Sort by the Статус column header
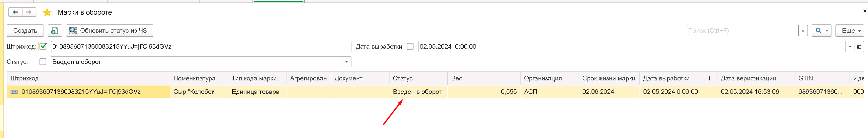The height and width of the screenshot is (138, 868). pyautogui.click(x=418, y=78)
